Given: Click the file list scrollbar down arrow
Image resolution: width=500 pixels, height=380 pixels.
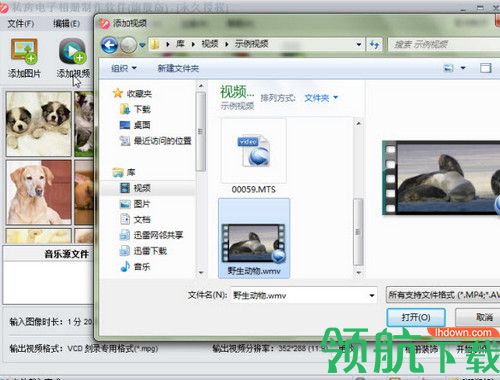Looking at the screenshot, I should tap(358, 273).
